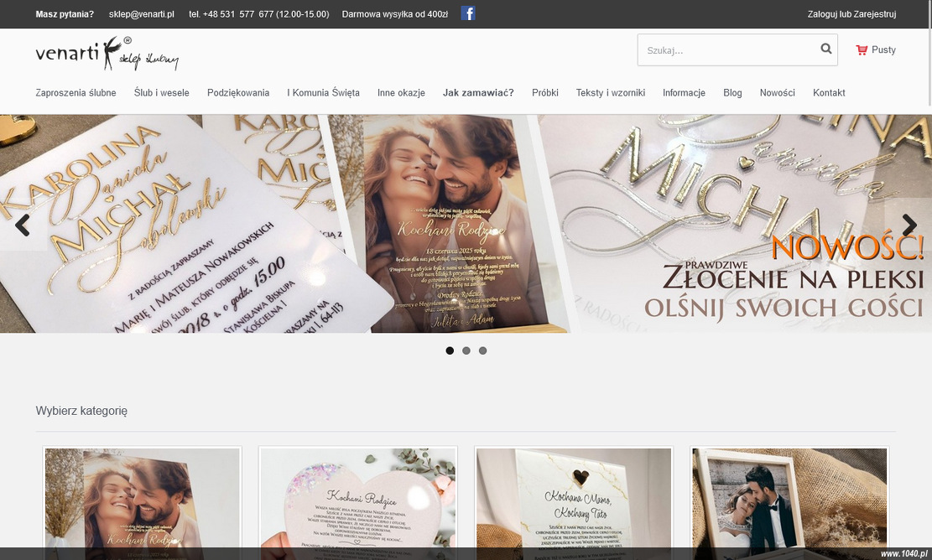Open the Kochana Mamo, Kochany Tato thumbnail

(574, 504)
